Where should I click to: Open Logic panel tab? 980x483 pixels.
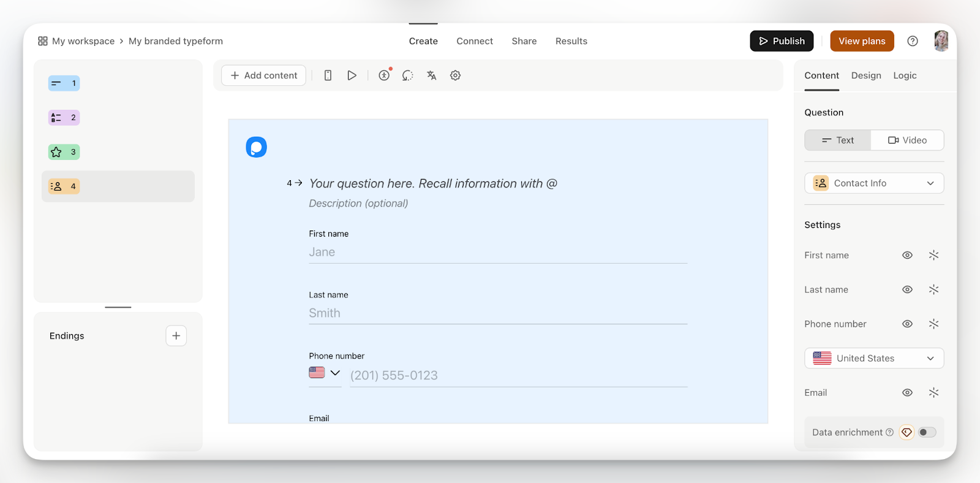point(905,75)
